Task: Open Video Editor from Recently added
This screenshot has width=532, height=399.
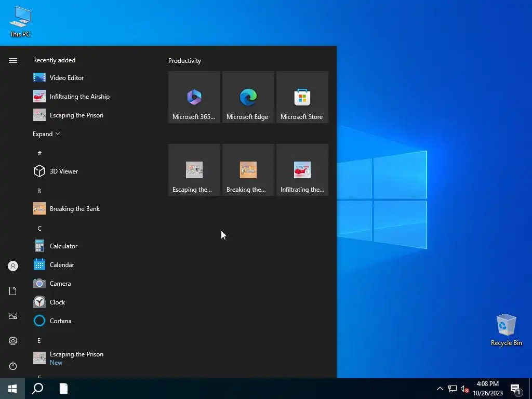Action: (x=91, y=78)
